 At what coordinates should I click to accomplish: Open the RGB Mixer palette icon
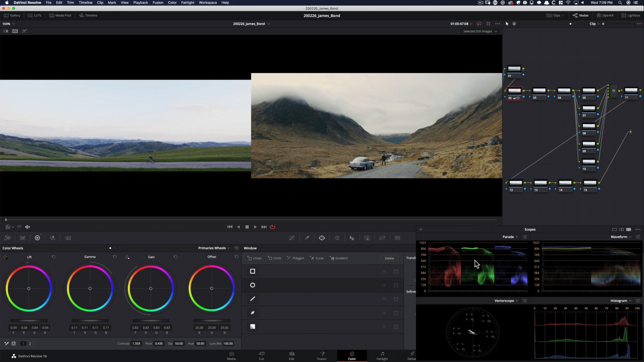[53, 238]
